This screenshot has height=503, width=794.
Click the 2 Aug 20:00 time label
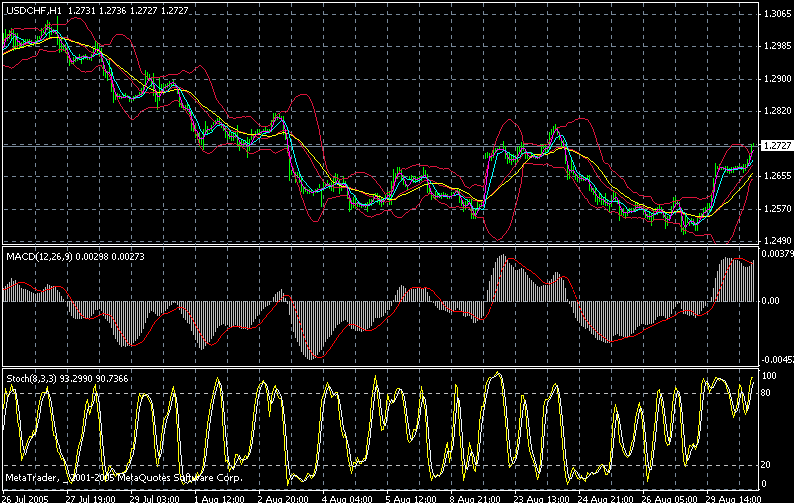283,498
